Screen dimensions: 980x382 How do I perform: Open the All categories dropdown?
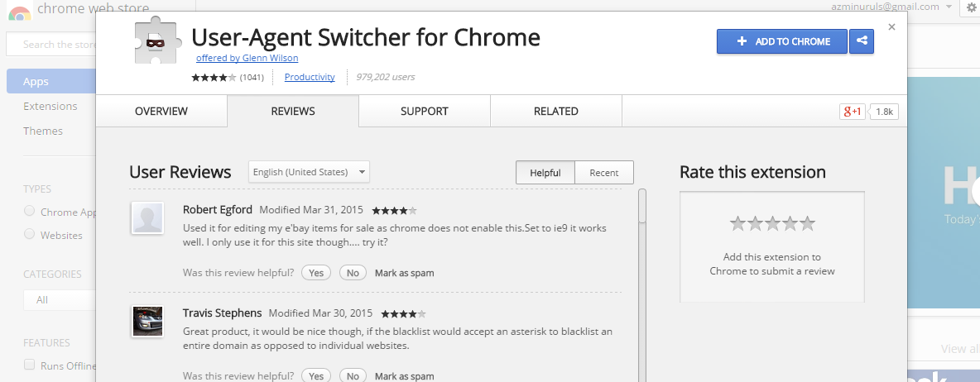click(58, 300)
